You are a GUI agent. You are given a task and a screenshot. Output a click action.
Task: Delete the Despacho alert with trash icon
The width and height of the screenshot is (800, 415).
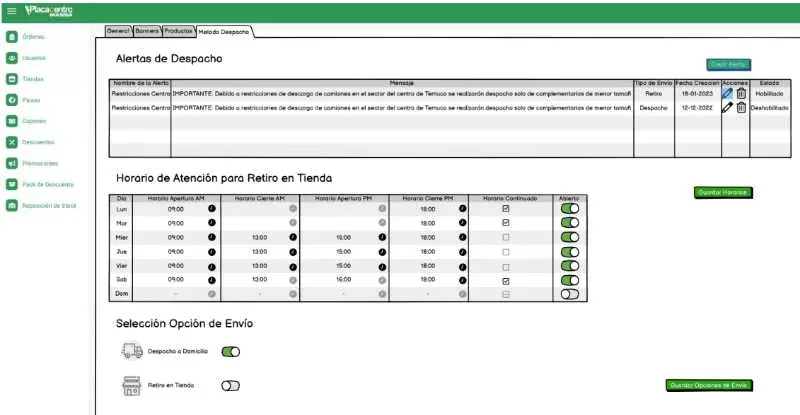click(x=741, y=108)
